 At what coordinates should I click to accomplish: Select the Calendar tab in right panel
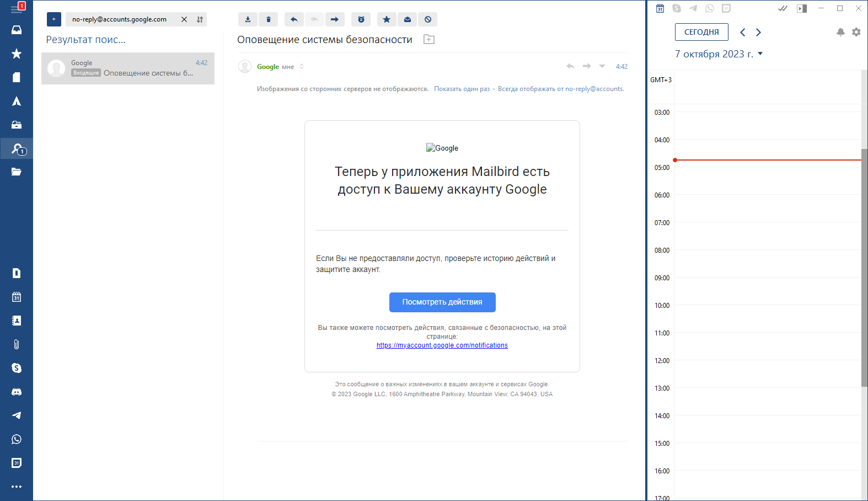click(x=660, y=8)
